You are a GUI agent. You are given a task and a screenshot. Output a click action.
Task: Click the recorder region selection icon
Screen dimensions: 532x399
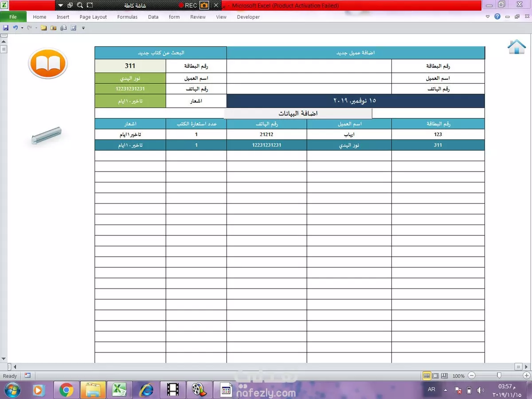pyautogui.click(x=90, y=5)
